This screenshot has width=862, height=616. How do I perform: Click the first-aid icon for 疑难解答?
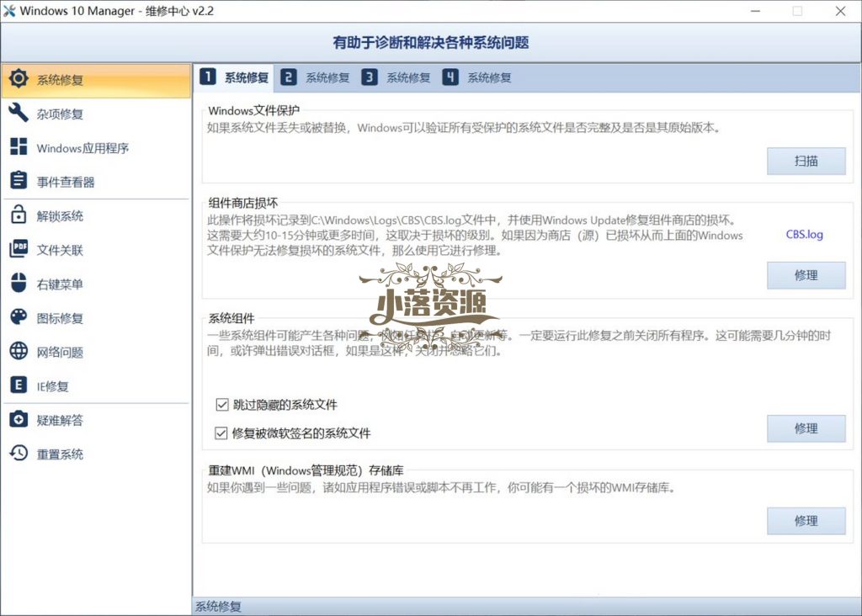tap(19, 419)
